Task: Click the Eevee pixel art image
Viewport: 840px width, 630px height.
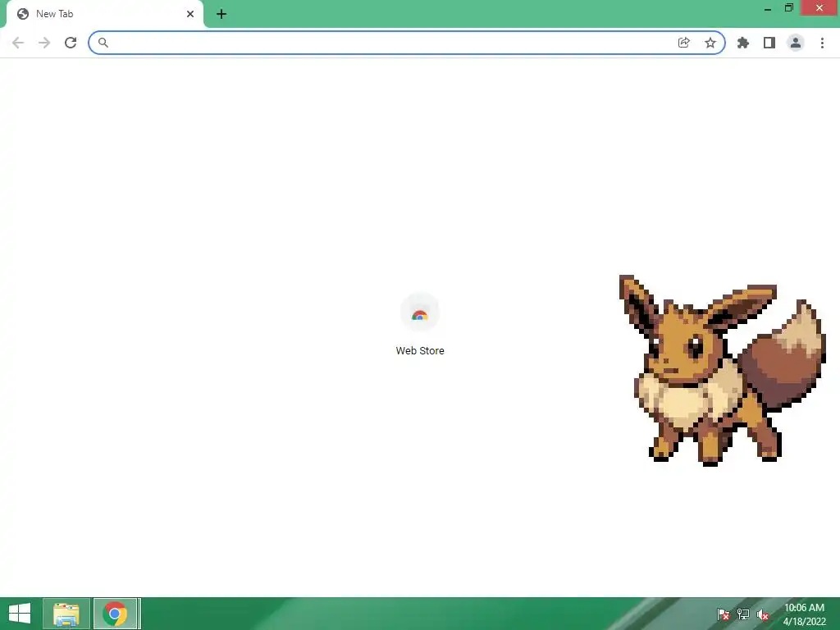Action: click(x=722, y=370)
